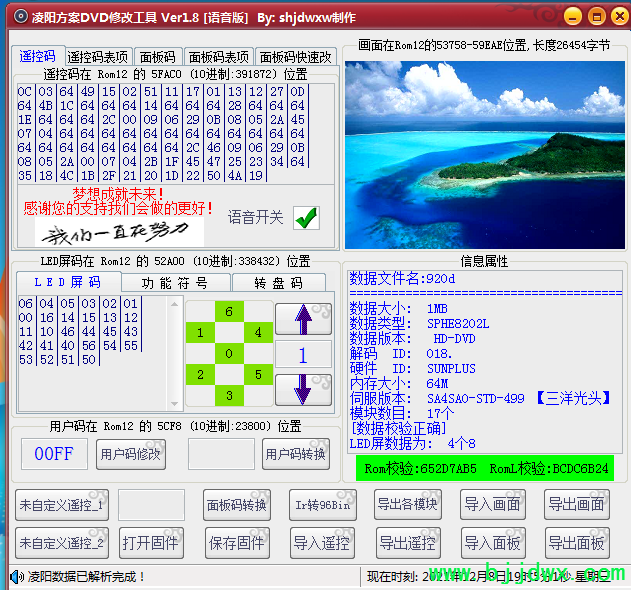Open the 面板码快速改 tab

(295, 57)
